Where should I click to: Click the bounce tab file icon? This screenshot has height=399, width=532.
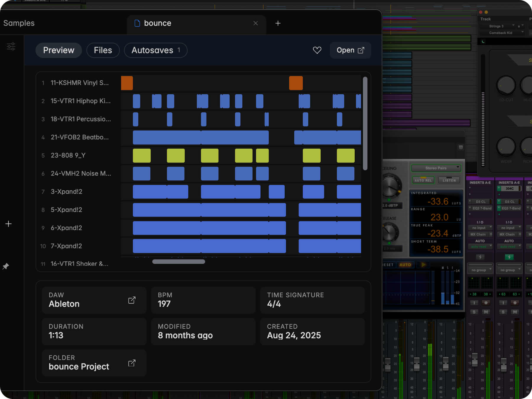137,23
